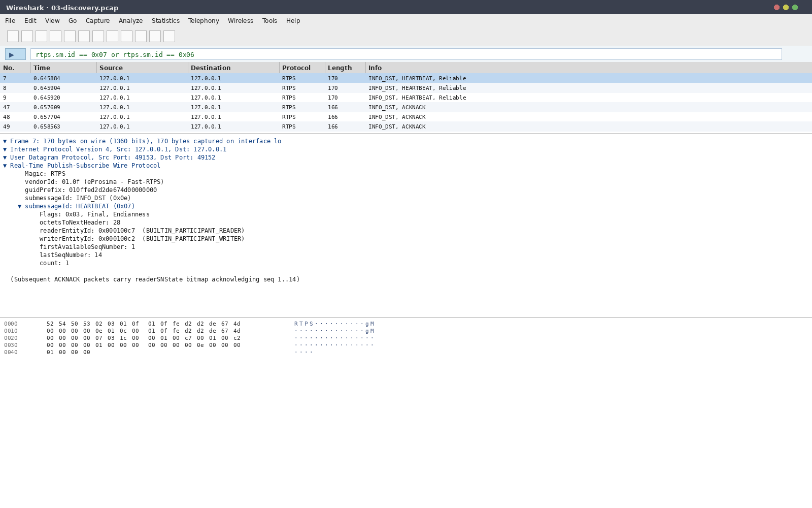Click the last square button in the main toolbar

click(169, 37)
